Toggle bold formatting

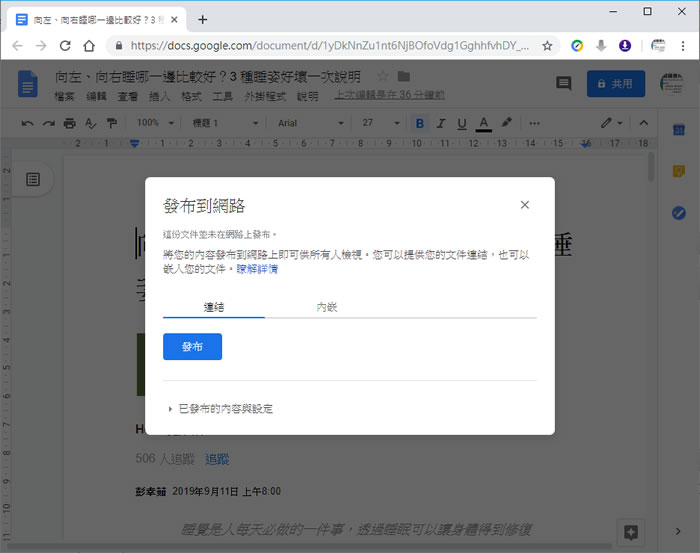pos(420,123)
